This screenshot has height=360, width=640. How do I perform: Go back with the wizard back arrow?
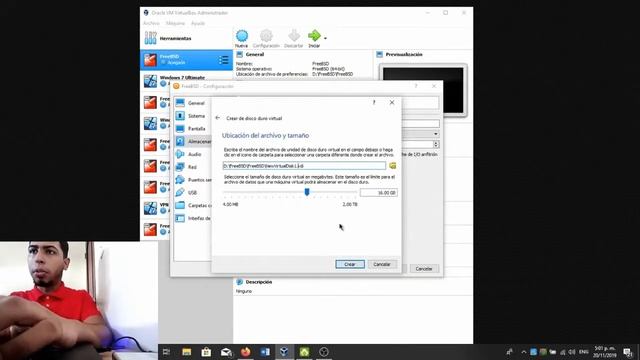click(218, 118)
